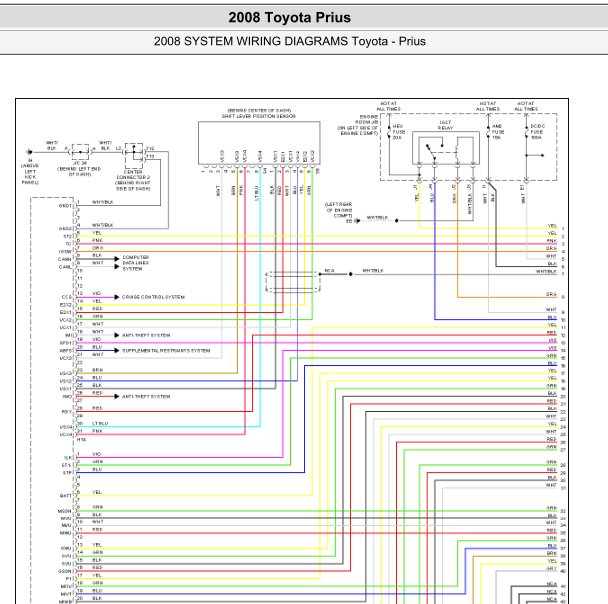
Task: Click the "MSDN" terminal label
Action: pos(65,511)
